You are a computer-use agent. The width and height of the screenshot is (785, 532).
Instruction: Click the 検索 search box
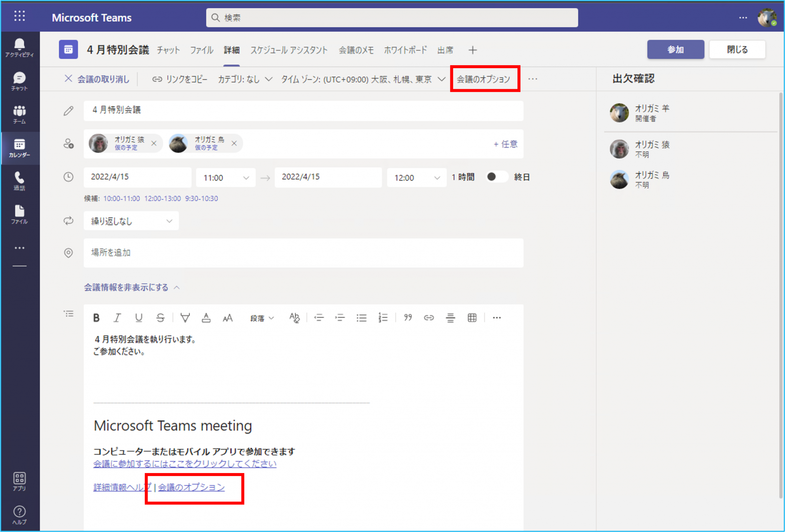click(392, 18)
